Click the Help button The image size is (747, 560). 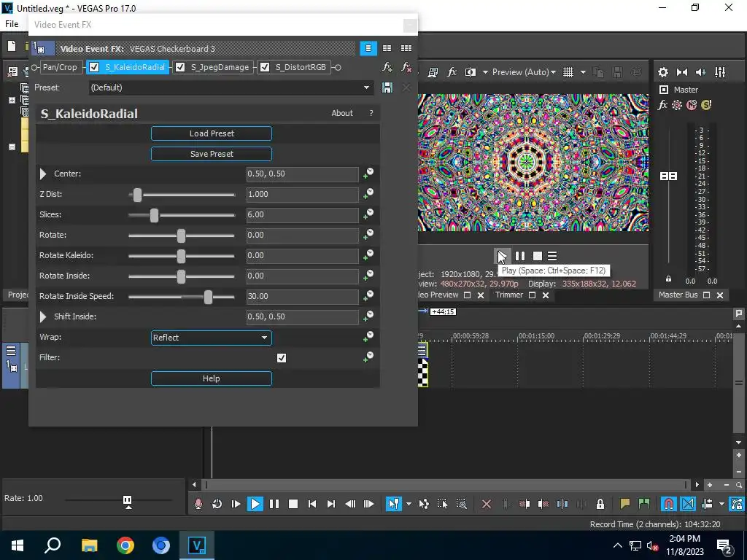click(212, 378)
